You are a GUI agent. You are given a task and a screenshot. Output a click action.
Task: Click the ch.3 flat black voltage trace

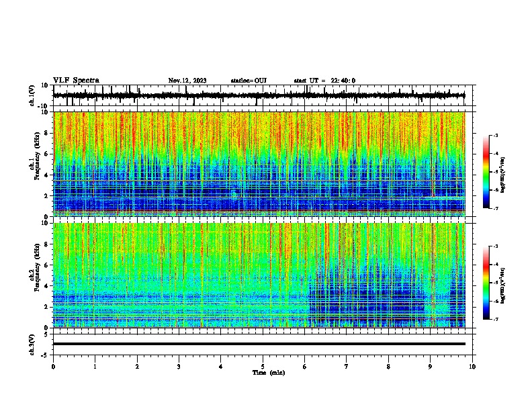(x=259, y=344)
